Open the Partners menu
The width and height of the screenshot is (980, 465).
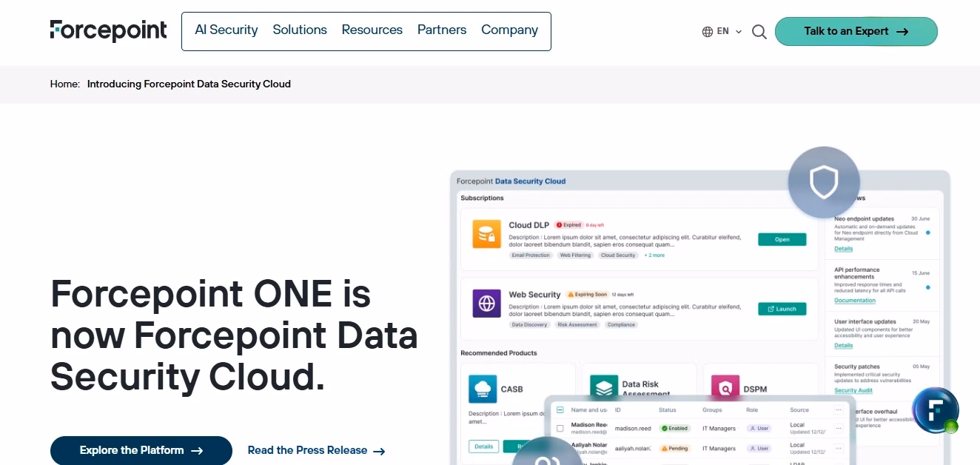pyautogui.click(x=442, y=30)
